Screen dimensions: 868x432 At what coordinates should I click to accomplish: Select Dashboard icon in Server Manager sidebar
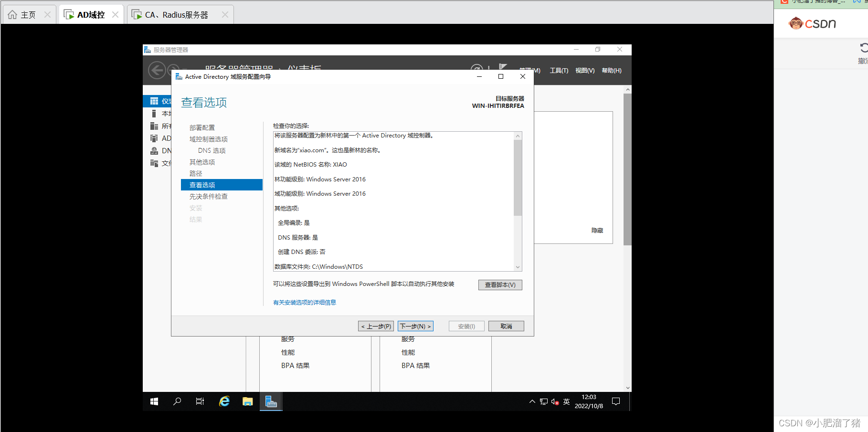[x=154, y=101]
